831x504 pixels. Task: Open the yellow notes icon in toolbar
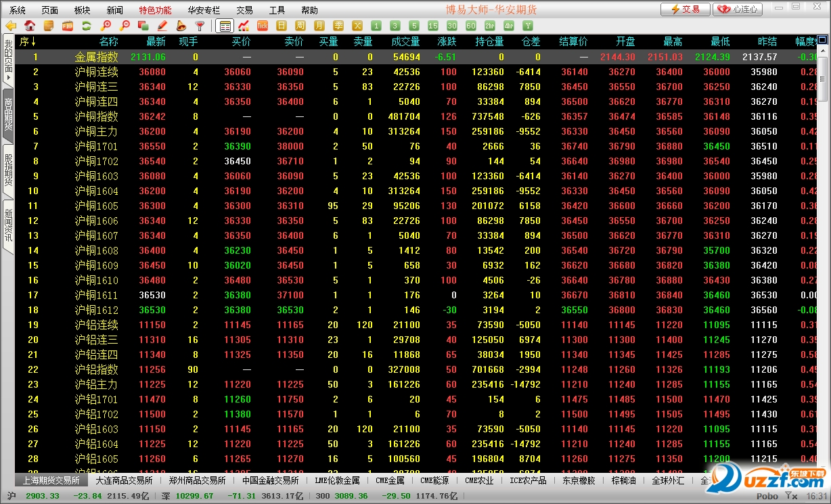coord(49,26)
